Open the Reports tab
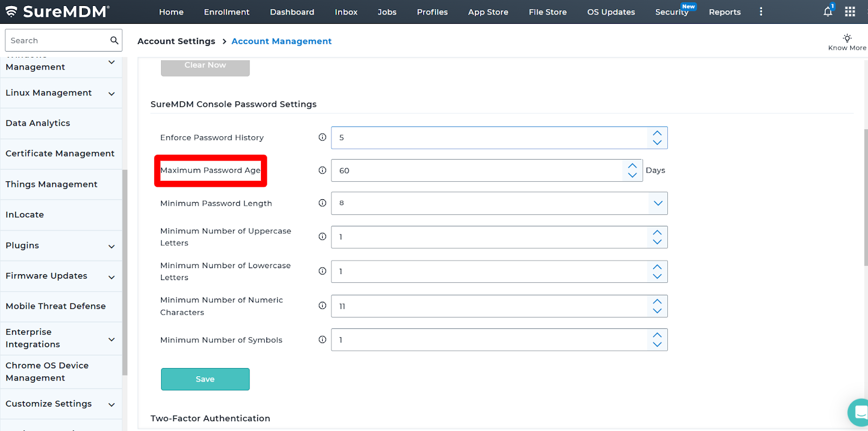 click(x=725, y=12)
